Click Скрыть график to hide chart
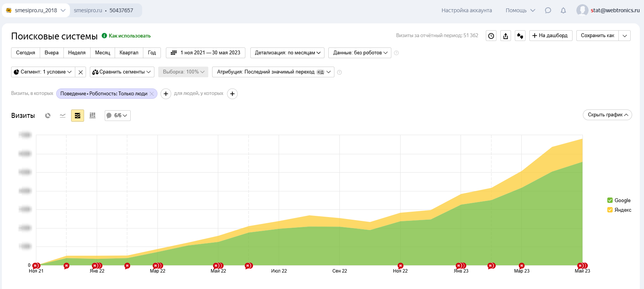Image resolution: width=644 pixels, height=289 pixels. coord(607,115)
